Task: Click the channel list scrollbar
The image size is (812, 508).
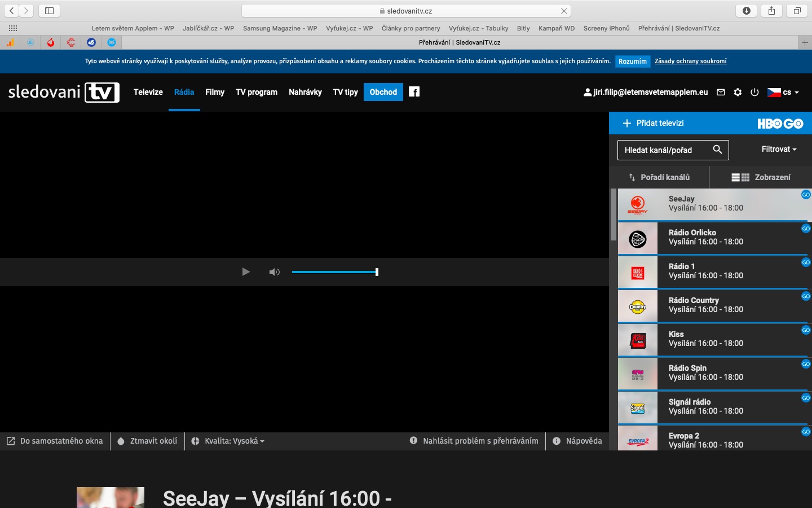Action: pos(614,214)
